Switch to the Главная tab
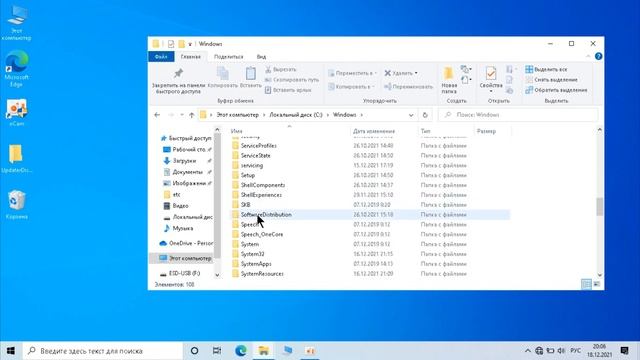This screenshot has height=360, width=640. click(191, 57)
